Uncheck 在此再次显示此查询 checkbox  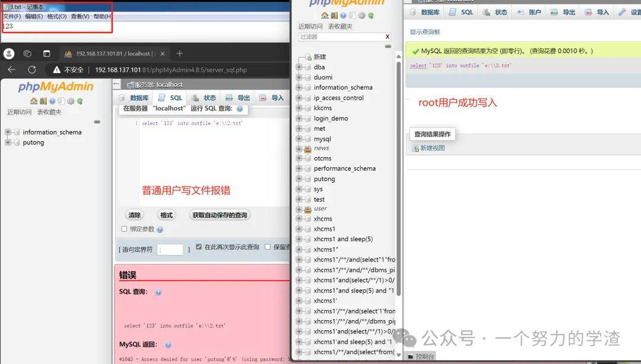point(199,247)
